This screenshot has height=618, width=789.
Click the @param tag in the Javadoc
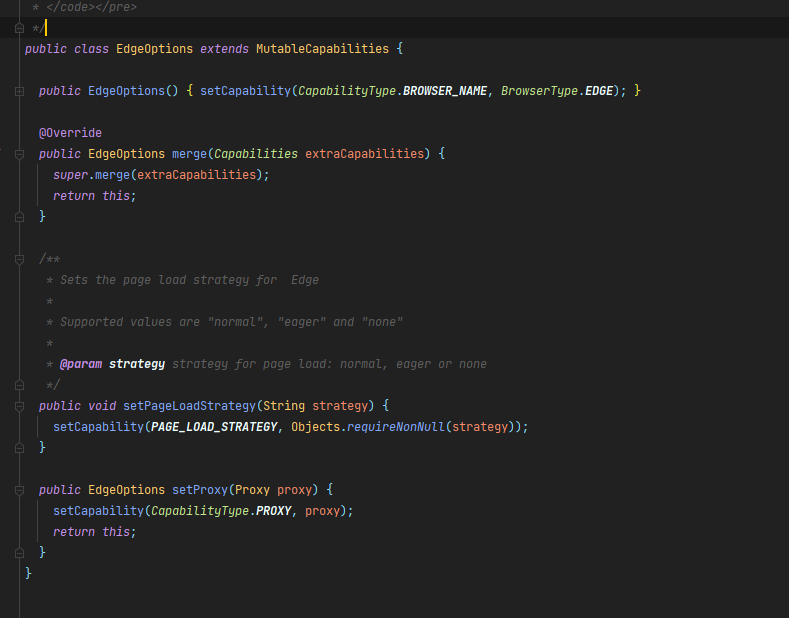81,364
